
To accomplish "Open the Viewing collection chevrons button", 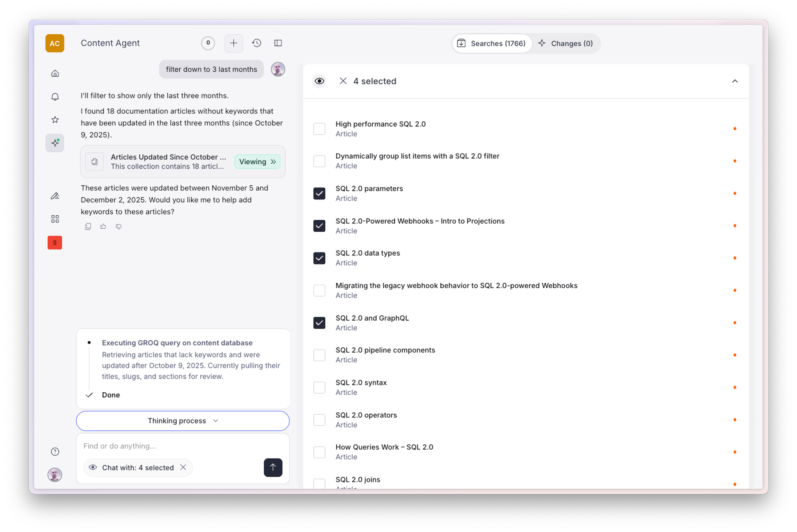I will (257, 162).
